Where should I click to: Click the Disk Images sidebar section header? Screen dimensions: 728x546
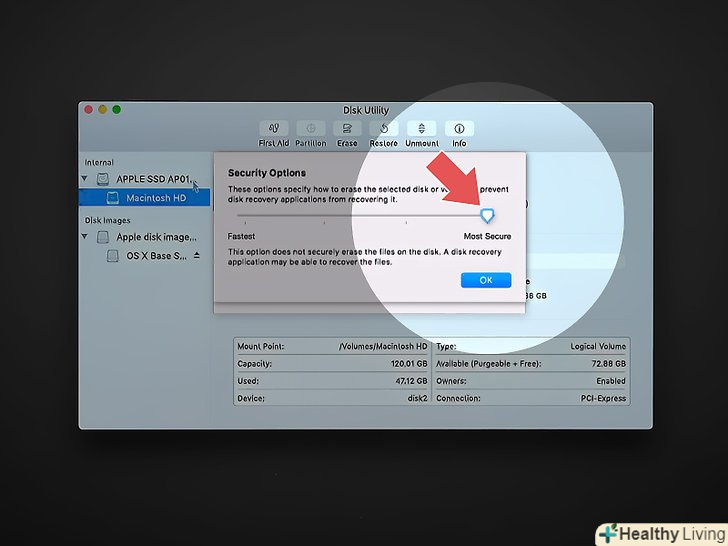(x=107, y=221)
